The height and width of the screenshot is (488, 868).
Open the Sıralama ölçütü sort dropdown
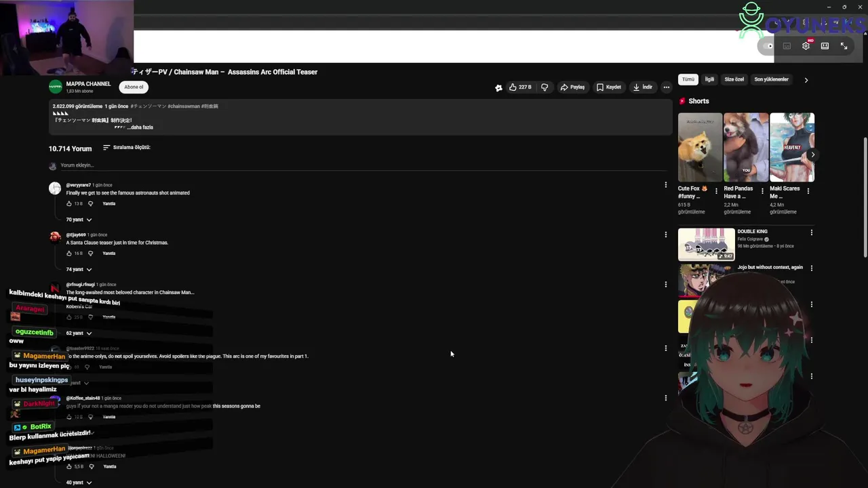[x=127, y=147]
